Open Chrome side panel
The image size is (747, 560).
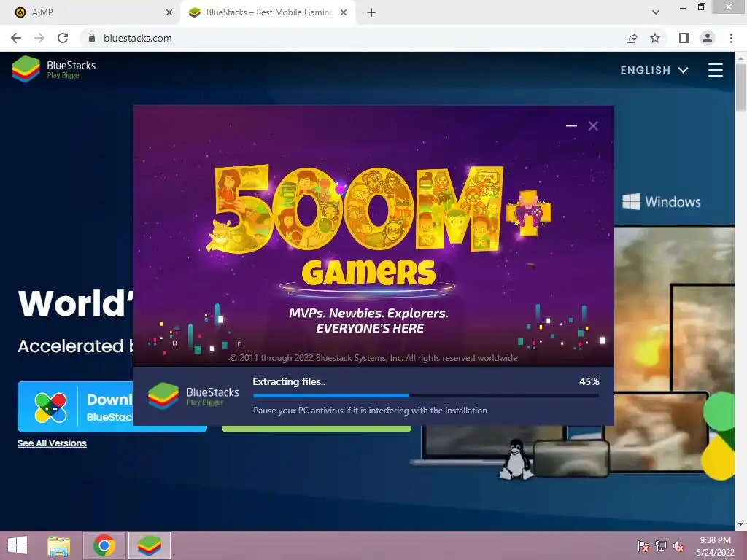point(684,38)
